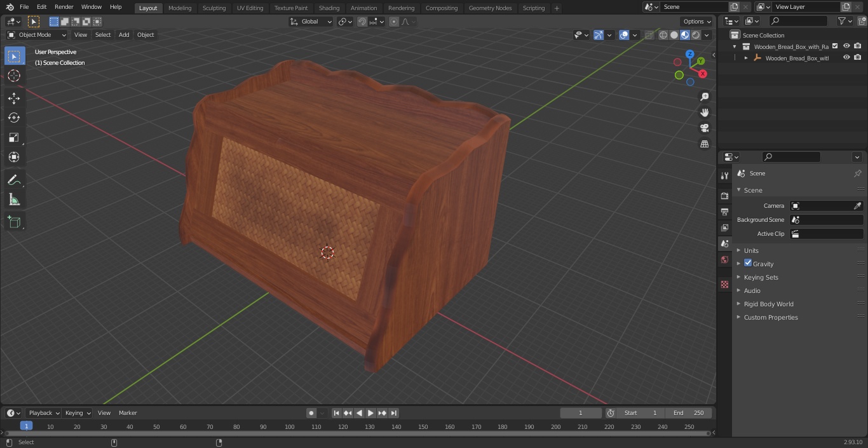The width and height of the screenshot is (868, 448).
Task: Toggle X-ray mode
Action: pos(649,35)
